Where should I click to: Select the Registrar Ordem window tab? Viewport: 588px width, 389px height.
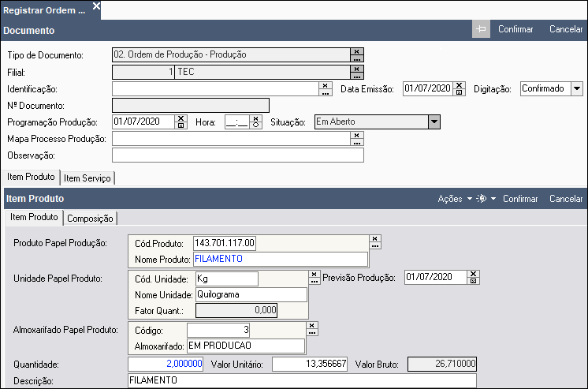click(x=44, y=10)
